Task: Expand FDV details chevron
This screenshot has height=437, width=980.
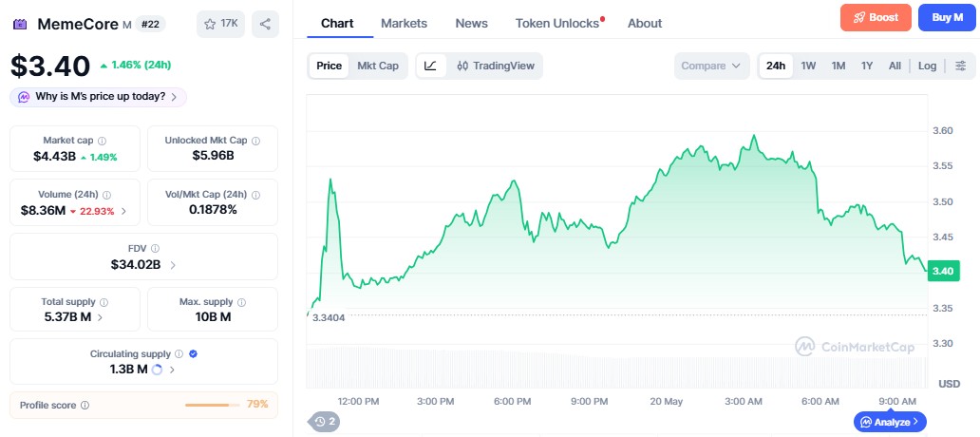Action: 173,265
